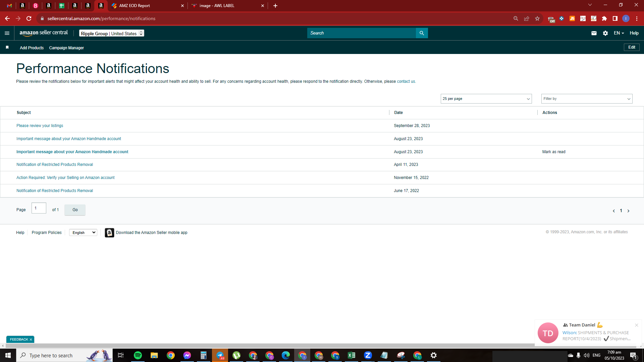Open Please review your listings notification
Image resolution: width=644 pixels, height=362 pixels.
[40, 126]
